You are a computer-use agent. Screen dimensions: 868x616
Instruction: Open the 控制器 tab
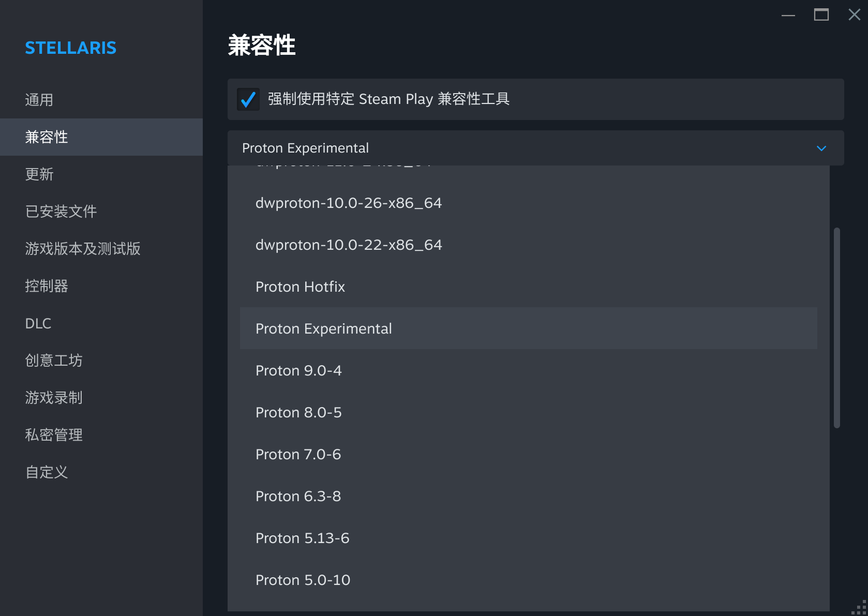click(x=101, y=286)
